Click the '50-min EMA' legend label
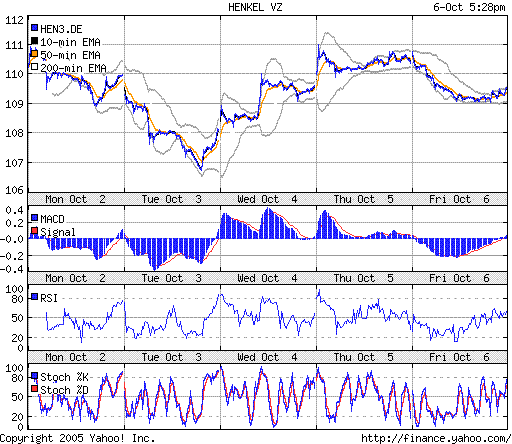512x444 pixels. (70, 55)
